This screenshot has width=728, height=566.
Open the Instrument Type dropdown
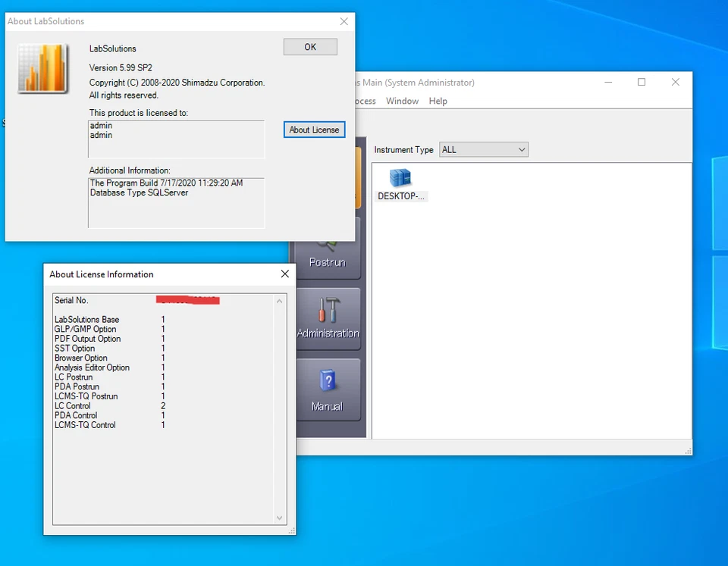point(521,149)
